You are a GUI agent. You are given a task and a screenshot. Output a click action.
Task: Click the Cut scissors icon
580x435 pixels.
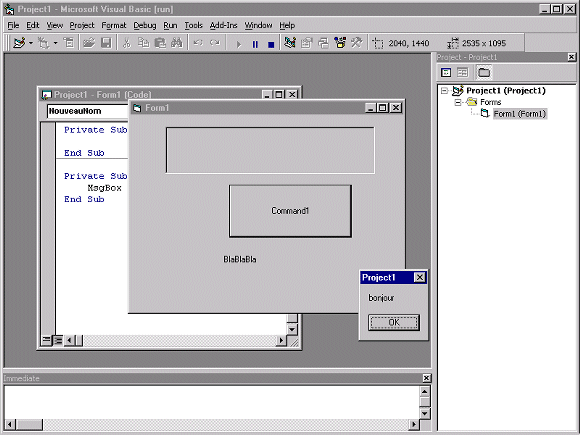[127, 43]
